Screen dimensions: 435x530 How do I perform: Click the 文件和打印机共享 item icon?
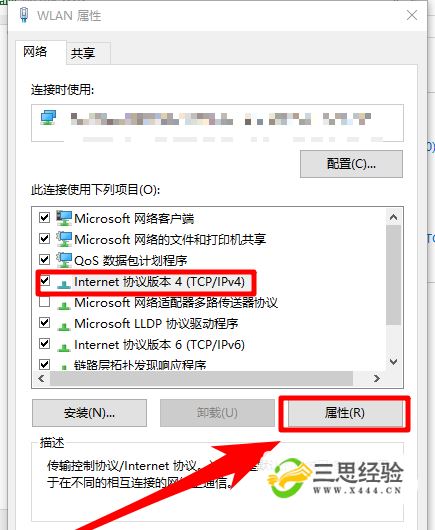pos(64,239)
